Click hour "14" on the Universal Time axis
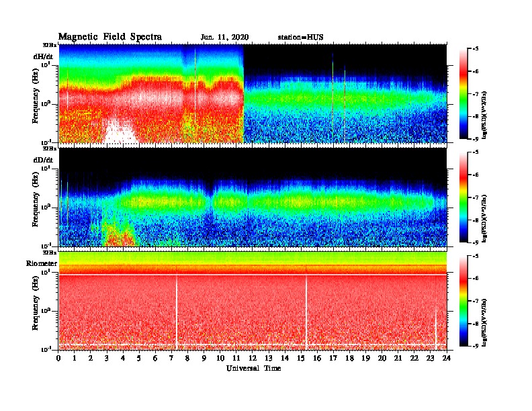This screenshot has height=411, width=532. click(285, 359)
